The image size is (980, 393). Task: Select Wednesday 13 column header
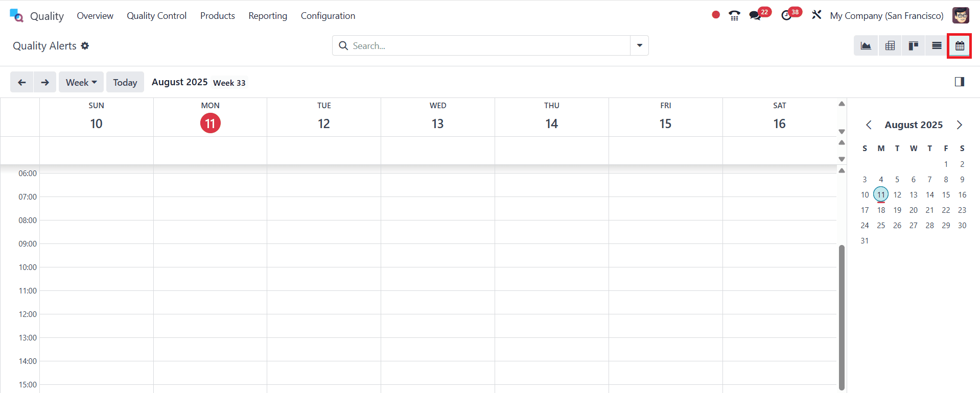click(438, 117)
